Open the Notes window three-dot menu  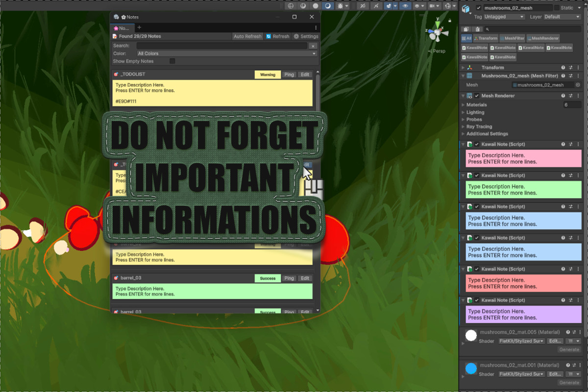(316, 28)
